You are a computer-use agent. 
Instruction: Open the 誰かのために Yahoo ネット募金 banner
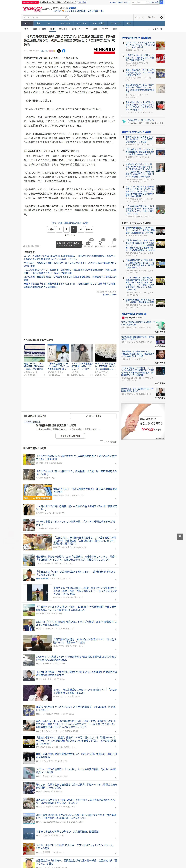[143, 422]
